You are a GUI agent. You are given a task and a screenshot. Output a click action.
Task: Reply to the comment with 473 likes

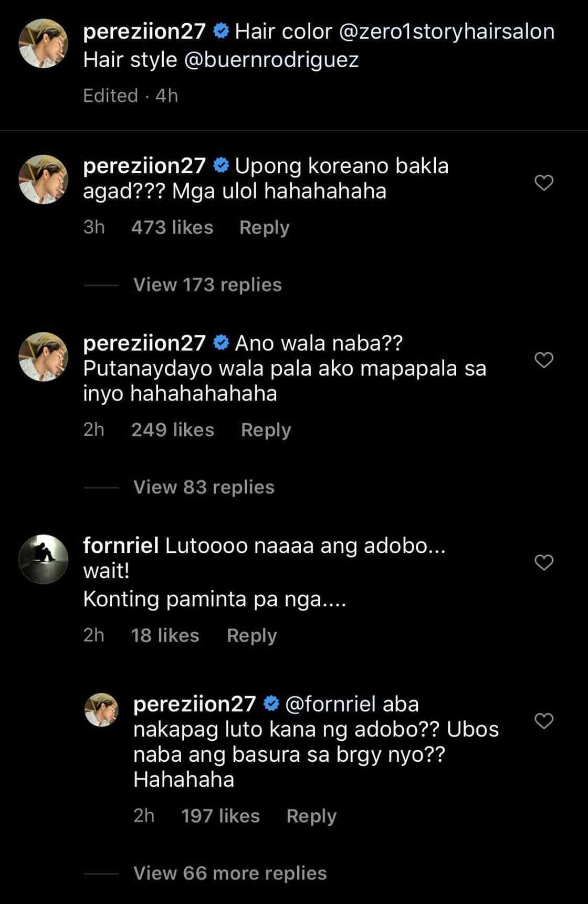[264, 227]
